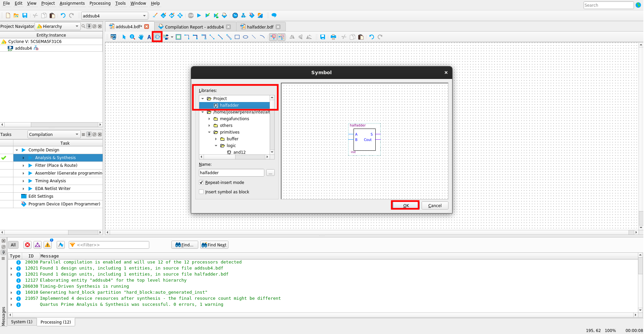Toggle partial line selection button
The width and height of the screenshot is (644, 334).
281,37
